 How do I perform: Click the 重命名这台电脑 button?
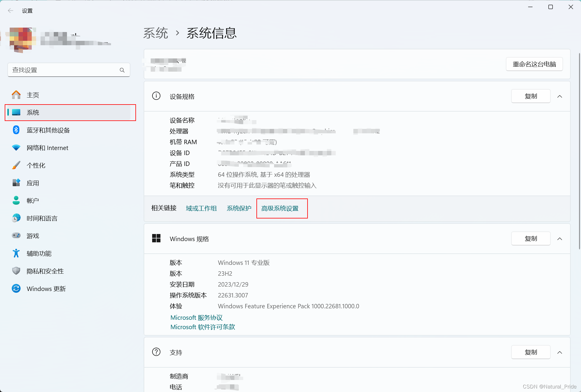click(534, 64)
